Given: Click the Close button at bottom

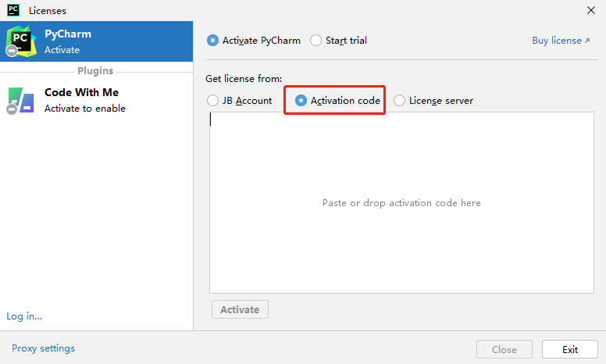Looking at the screenshot, I should point(504,349).
